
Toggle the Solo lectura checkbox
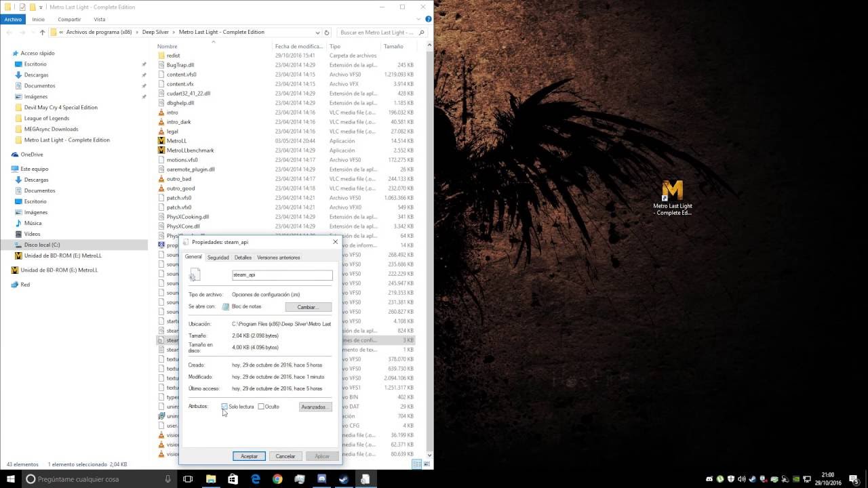coord(224,407)
